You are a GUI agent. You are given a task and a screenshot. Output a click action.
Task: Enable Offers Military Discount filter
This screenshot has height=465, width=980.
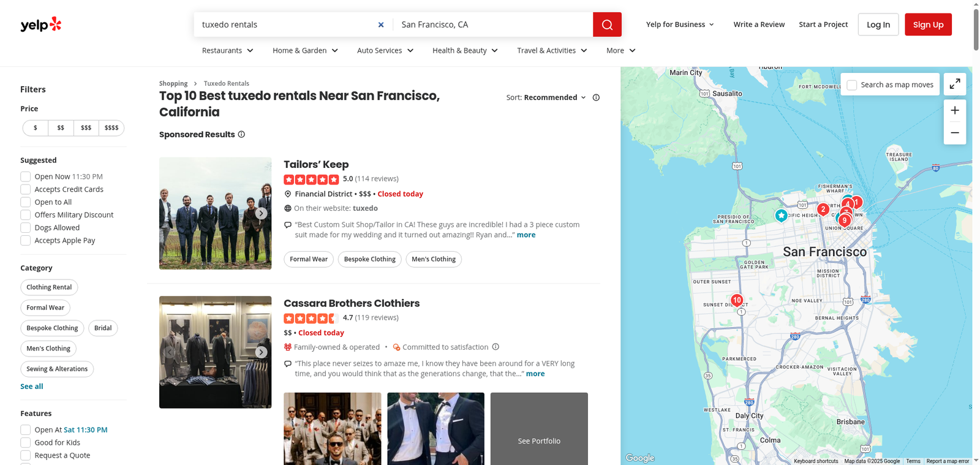tap(26, 215)
